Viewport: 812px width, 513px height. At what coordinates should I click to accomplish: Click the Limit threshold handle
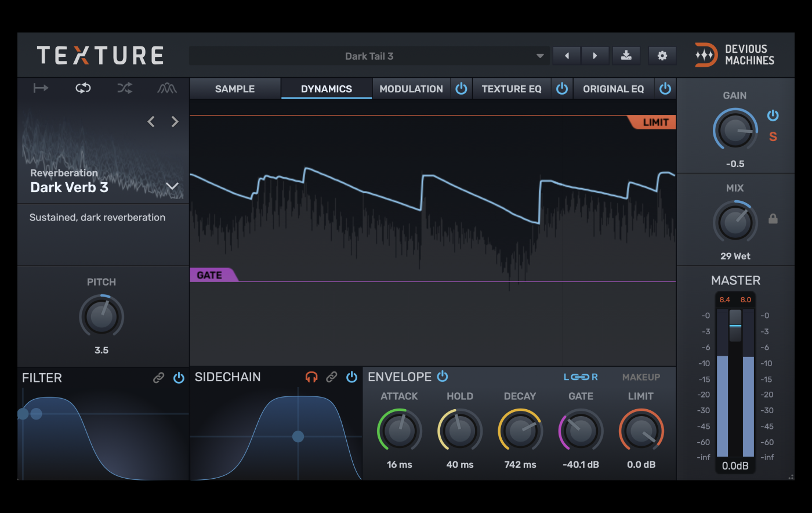point(652,122)
